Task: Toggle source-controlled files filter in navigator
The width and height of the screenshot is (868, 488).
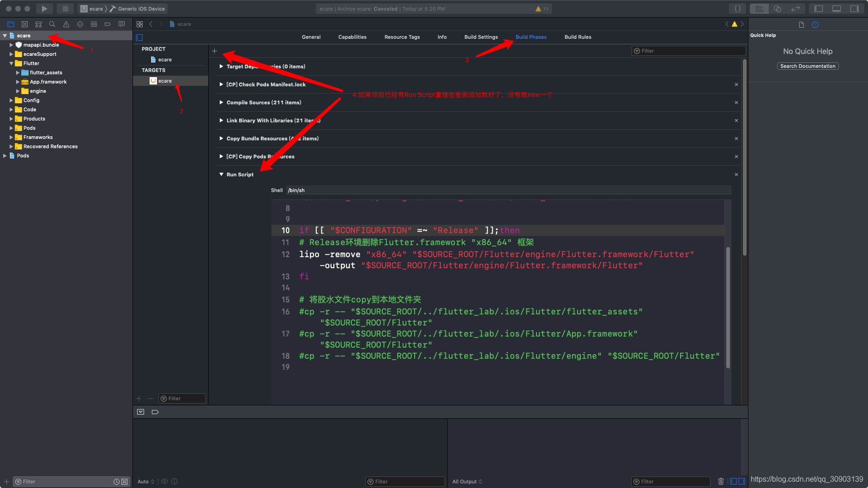Action: 124,482
